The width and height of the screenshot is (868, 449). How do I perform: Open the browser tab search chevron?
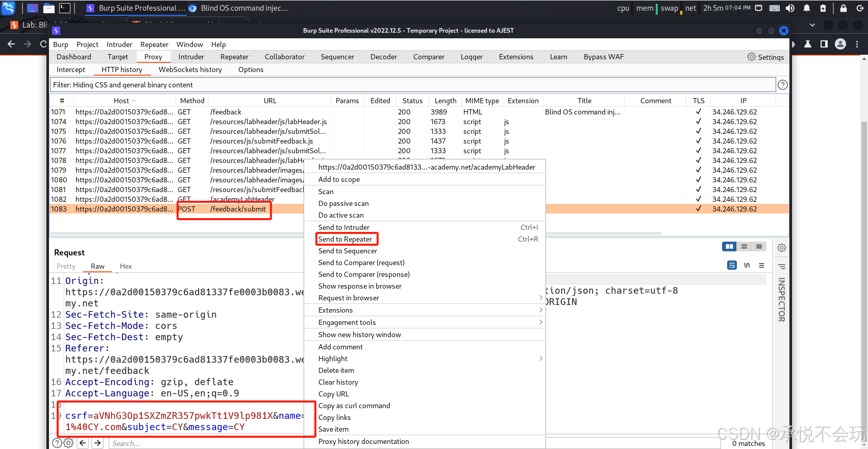tap(812, 25)
